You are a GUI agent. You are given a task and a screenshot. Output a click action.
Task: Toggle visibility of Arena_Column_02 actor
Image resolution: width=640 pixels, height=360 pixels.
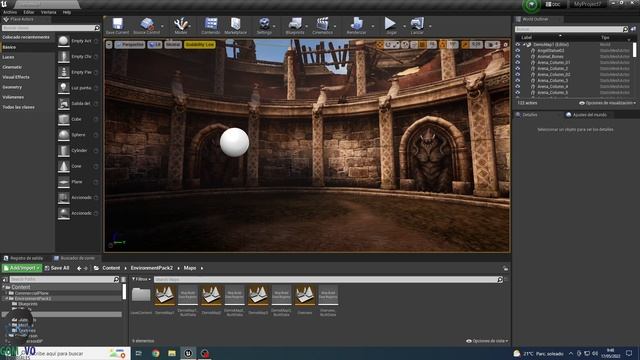518,74
